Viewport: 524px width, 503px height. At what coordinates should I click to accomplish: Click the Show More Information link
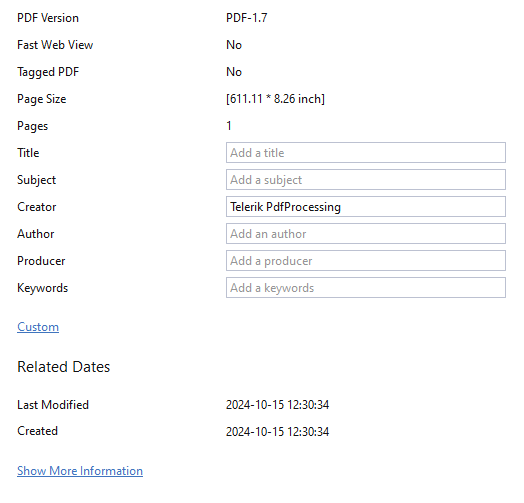(x=80, y=471)
